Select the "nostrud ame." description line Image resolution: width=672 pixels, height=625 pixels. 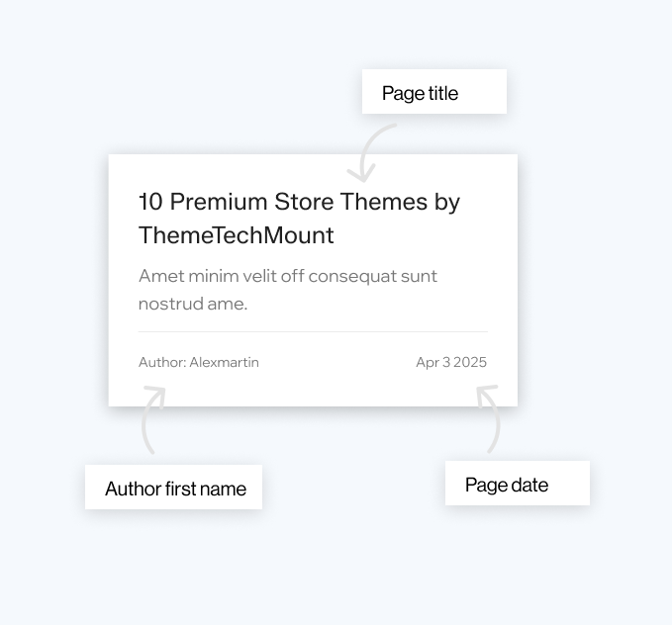point(193,304)
